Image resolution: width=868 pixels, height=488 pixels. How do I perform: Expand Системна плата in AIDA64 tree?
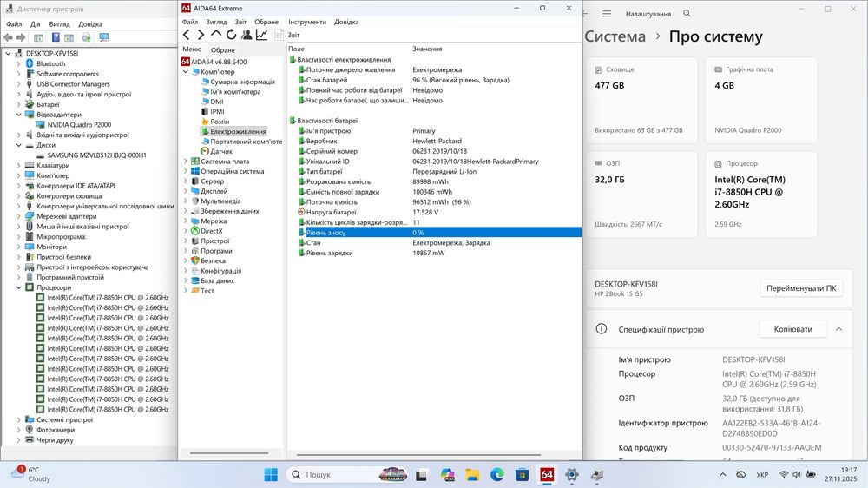186,162
